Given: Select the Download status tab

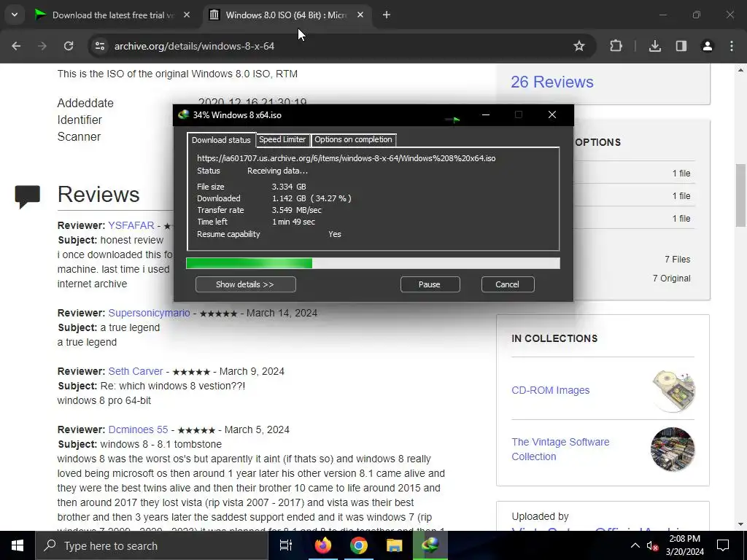Looking at the screenshot, I should point(221,140).
